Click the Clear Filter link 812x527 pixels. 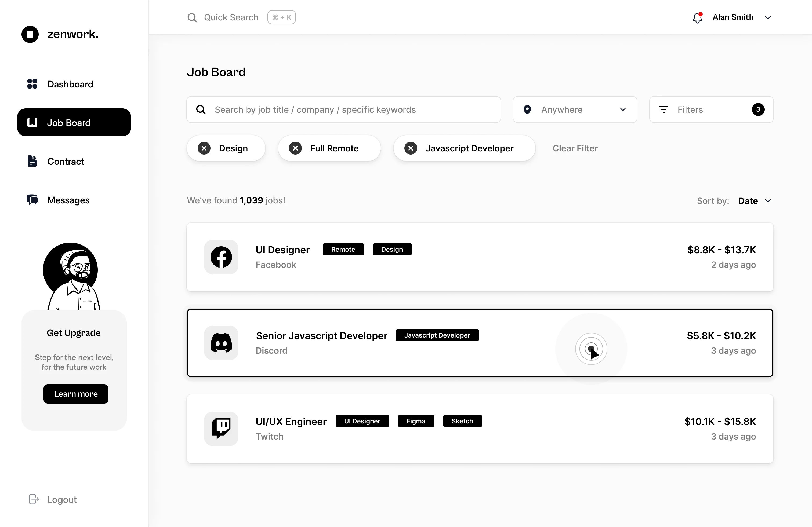click(x=575, y=148)
